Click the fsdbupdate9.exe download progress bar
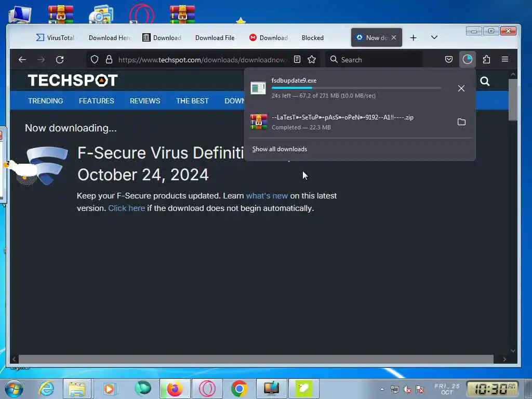532x399 pixels. tap(356, 88)
